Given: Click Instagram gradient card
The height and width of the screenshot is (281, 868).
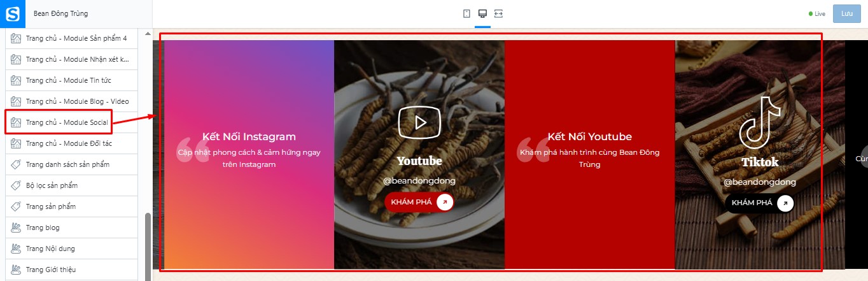Looking at the screenshot, I should (249, 154).
